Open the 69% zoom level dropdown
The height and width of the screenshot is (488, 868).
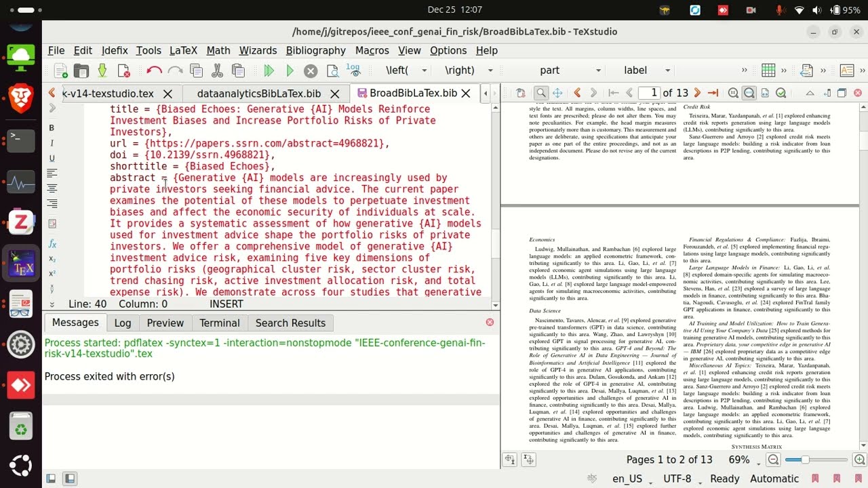pyautogui.click(x=744, y=460)
